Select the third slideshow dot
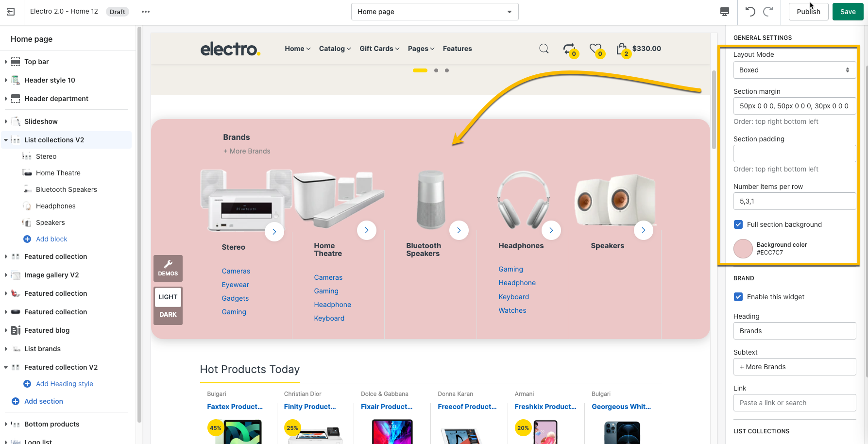868x444 pixels. point(447,70)
